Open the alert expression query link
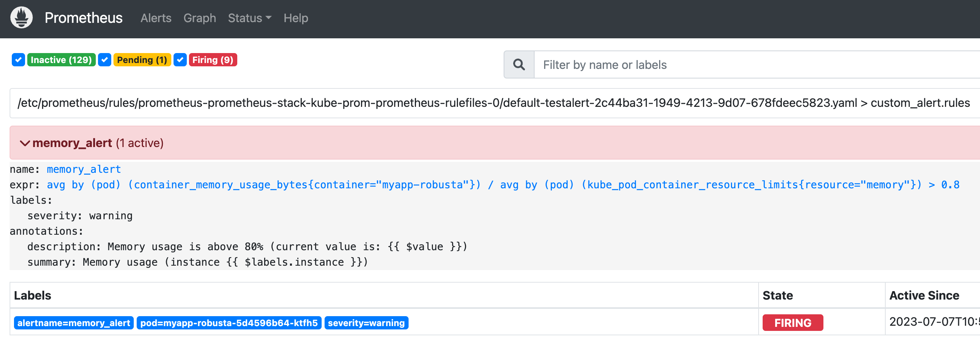The width and height of the screenshot is (980, 339). tap(503, 185)
